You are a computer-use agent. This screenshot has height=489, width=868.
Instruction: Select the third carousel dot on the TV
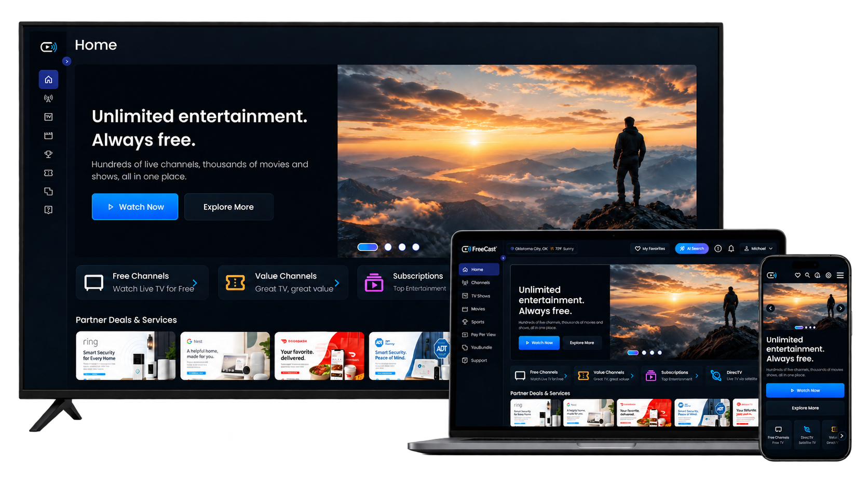pos(402,247)
